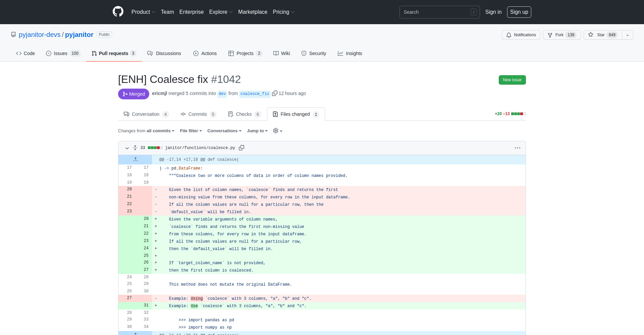Copy the coalesce_fix branch name icon
Screen dimensions: 644x335
pos(274,93)
